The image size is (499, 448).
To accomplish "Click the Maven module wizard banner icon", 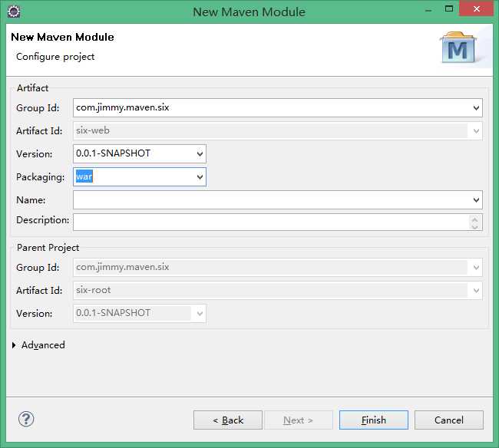I will (x=458, y=48).
